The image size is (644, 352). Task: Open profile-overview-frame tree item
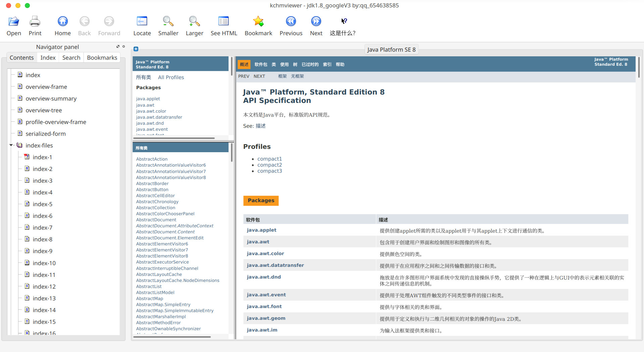point(56,122)
